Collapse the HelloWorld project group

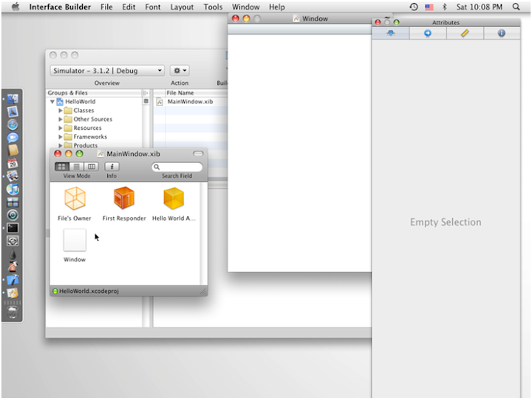tap(52, 102)
